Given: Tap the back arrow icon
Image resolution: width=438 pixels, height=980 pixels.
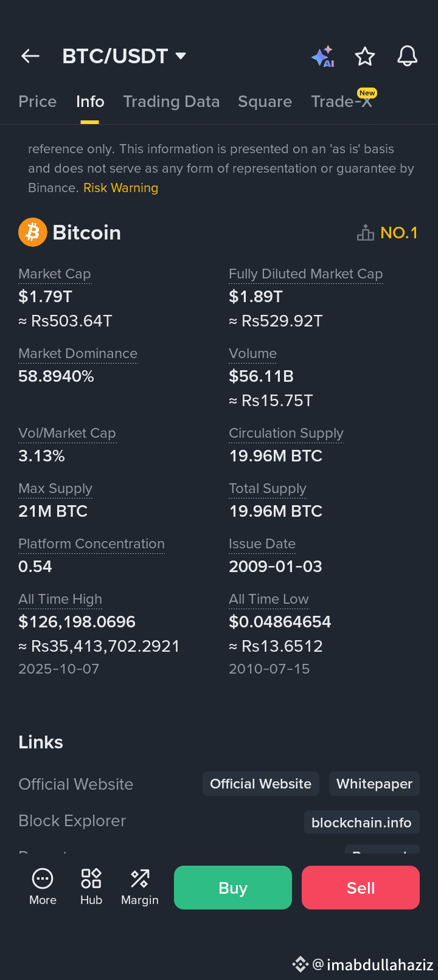Looking at the screenshot, I should click(x=30, y=57).
